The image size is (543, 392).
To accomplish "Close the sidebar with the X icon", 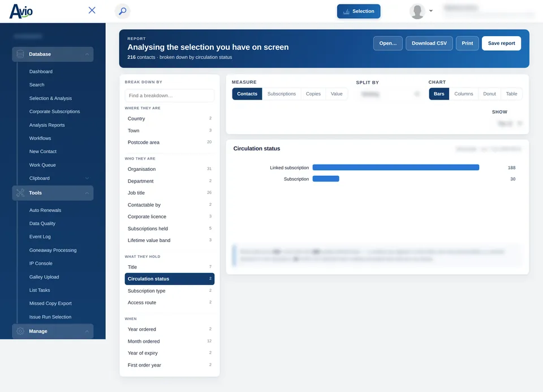I will (x=92, y=10).
